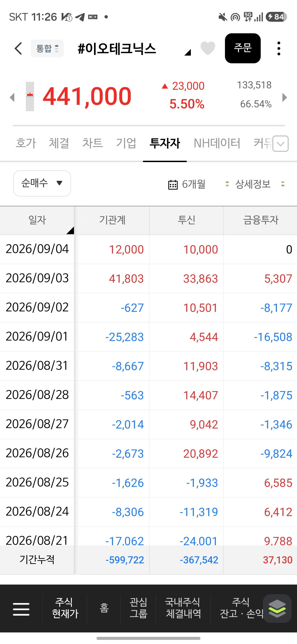
Task: Switch to the 체결 tab
Action: click(x=59, y=143)
